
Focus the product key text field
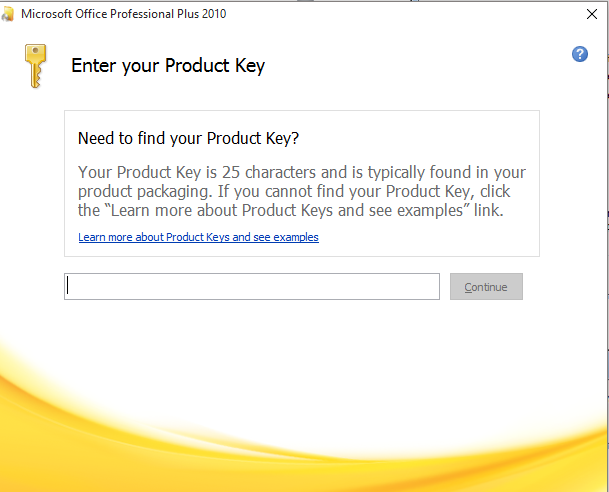click(252, 287)
